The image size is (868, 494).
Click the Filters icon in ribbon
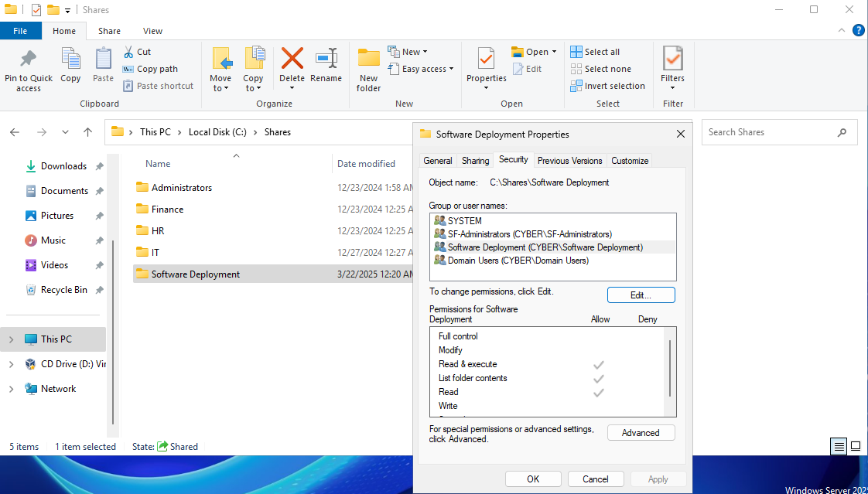[672, 60]
